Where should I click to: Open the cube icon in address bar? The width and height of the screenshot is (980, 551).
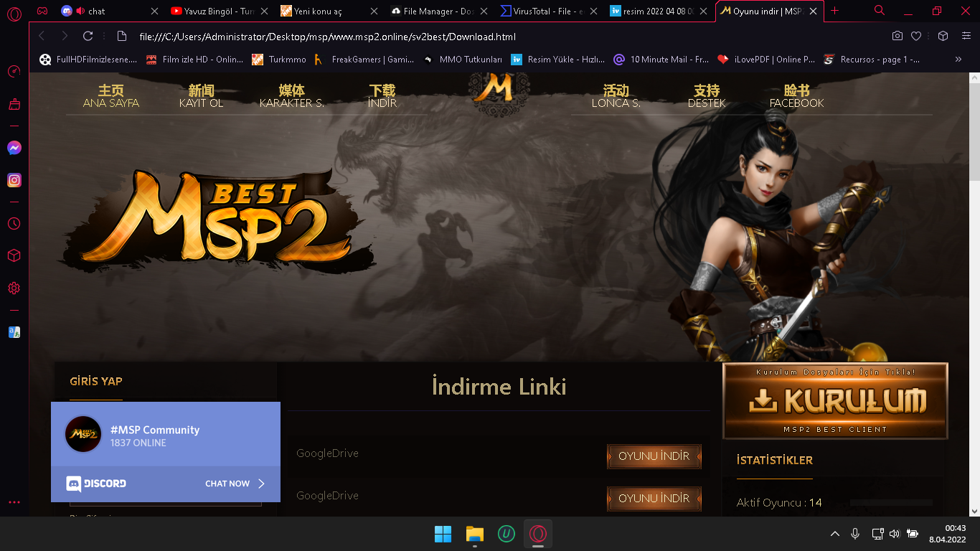[x=943, y=36]
